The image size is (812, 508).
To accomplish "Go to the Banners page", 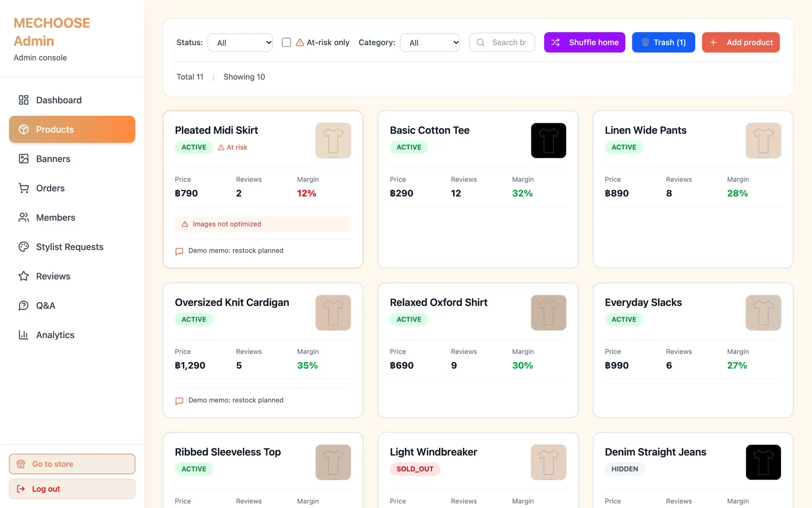I will tap(72, 159).
